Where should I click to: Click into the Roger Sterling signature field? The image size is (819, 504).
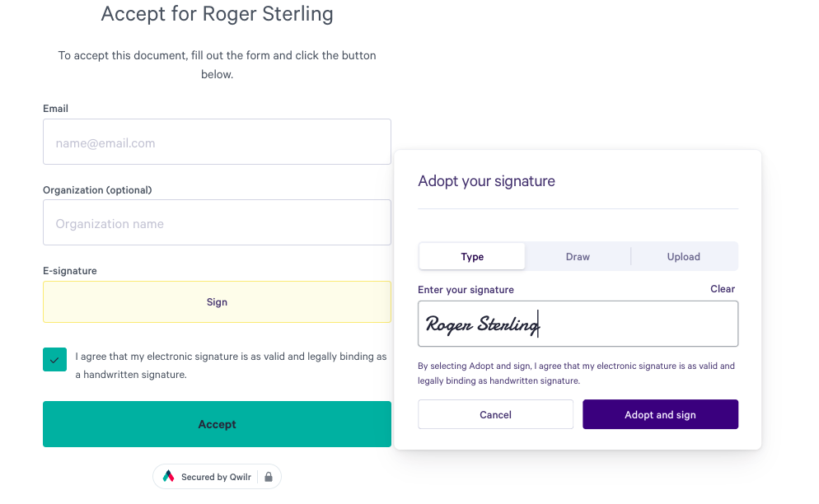[x=578, y=324]
